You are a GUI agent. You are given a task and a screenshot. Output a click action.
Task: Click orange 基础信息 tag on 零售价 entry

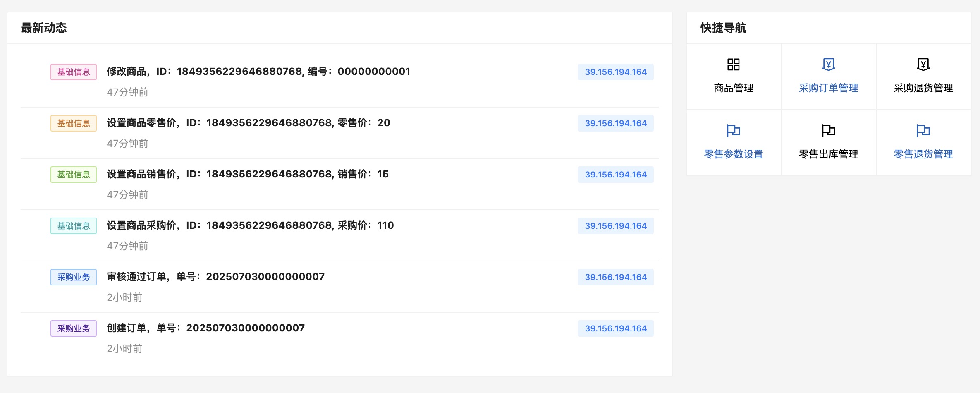coord(74,123)
